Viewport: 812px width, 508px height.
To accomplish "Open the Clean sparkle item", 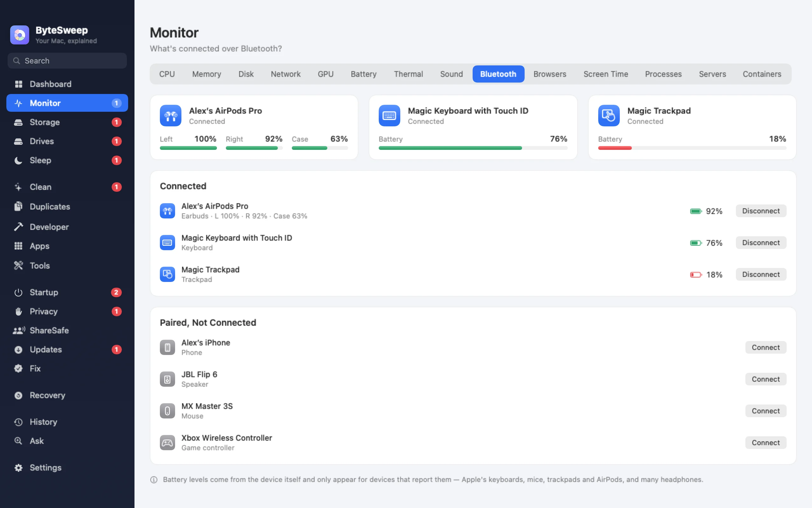I will point(67,187).
